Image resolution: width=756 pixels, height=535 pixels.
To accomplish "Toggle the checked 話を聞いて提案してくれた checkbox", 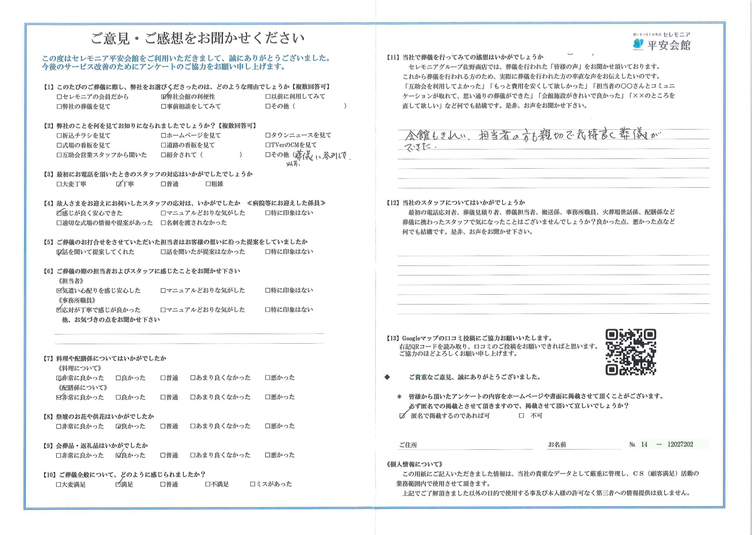I will coord(59,252).
